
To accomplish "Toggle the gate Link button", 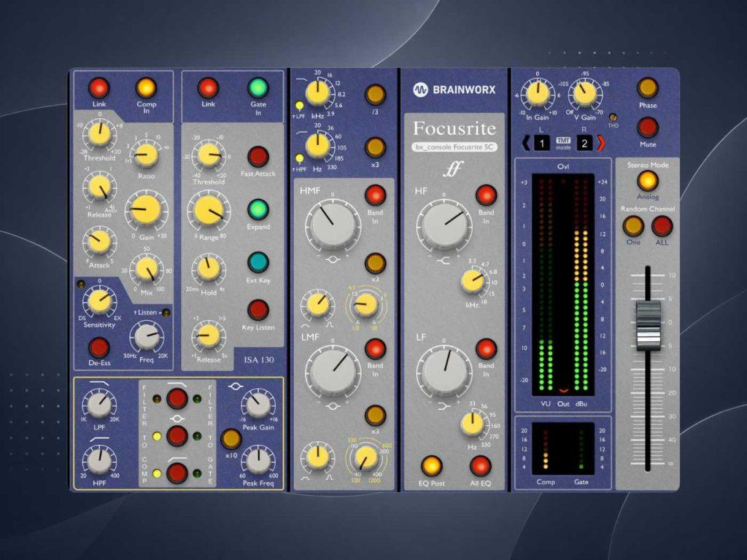I will 208,87.
